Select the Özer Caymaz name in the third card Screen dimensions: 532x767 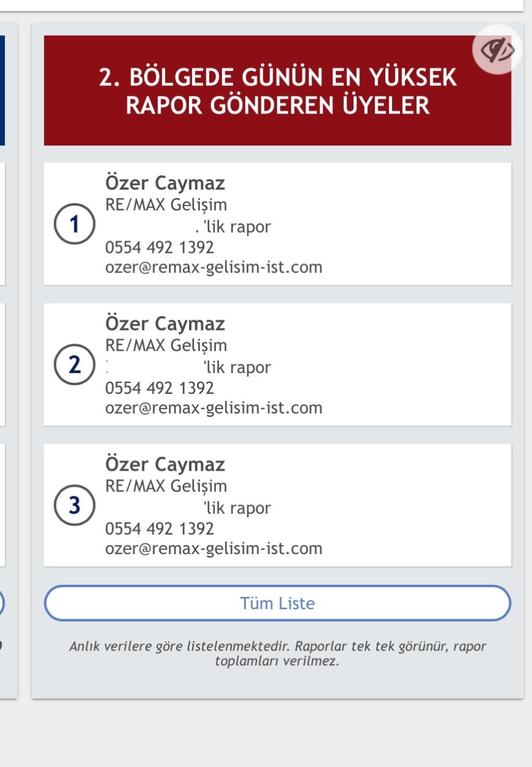165,464
